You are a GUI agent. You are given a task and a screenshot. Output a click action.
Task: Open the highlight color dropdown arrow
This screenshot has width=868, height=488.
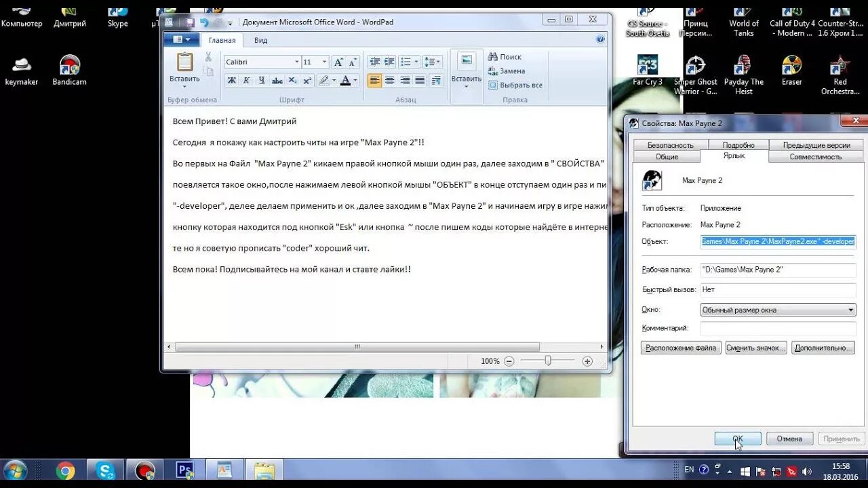(334, 80)
